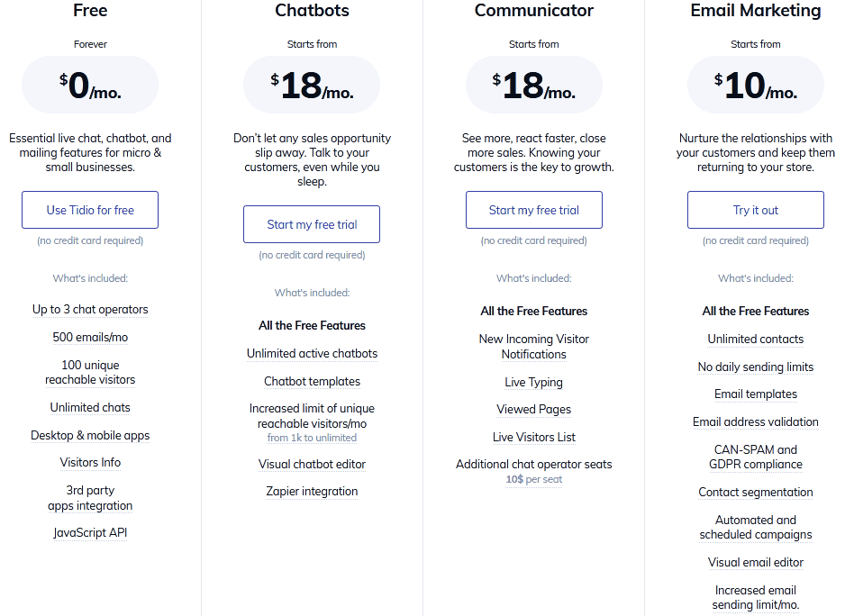845x616 pixels.
Task: Click the Zapier integration link
Action: (312, 491)
